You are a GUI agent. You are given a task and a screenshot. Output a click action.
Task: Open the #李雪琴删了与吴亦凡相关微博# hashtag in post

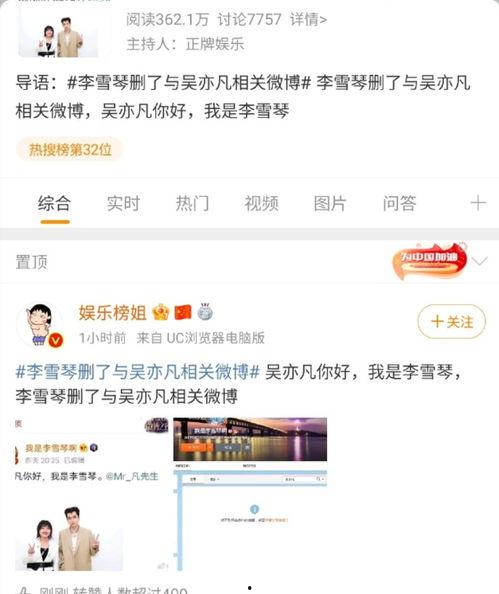point(138,372)
